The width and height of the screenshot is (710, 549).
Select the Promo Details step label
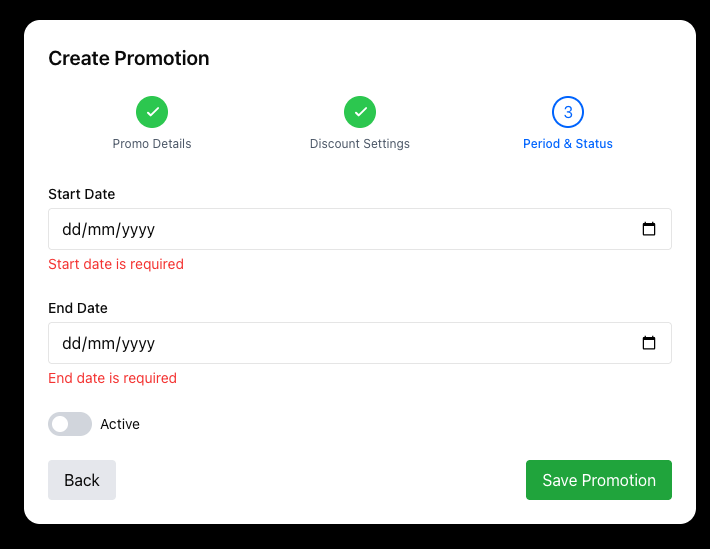152,144
